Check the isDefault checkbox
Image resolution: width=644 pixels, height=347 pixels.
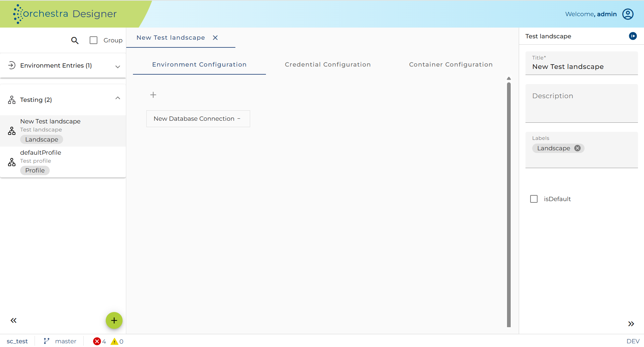pos(534,199)
